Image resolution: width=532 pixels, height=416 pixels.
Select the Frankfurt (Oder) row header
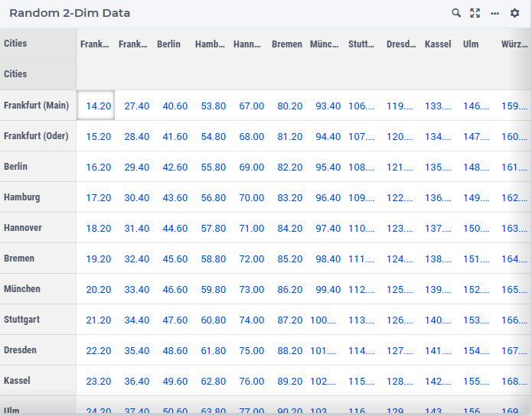coord(38,136)
